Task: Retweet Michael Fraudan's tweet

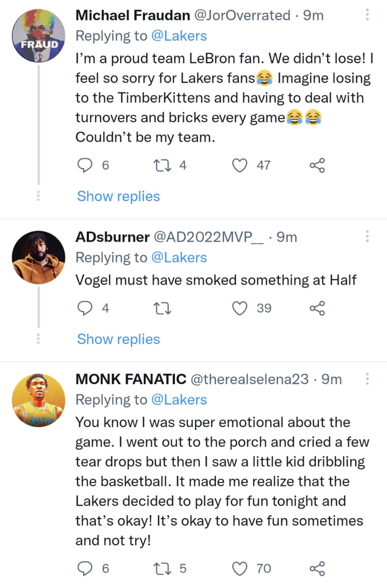Action: tap(163, 166)
